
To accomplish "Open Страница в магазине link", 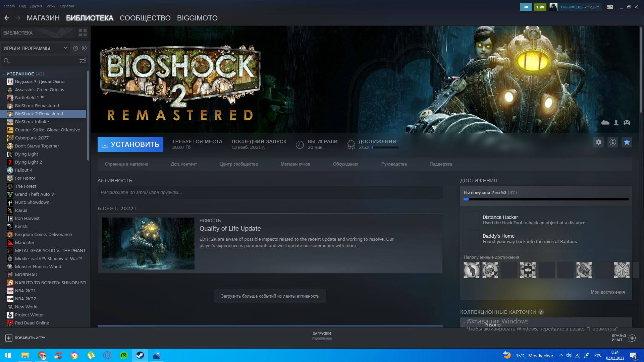I will click(x=126, y=164).
